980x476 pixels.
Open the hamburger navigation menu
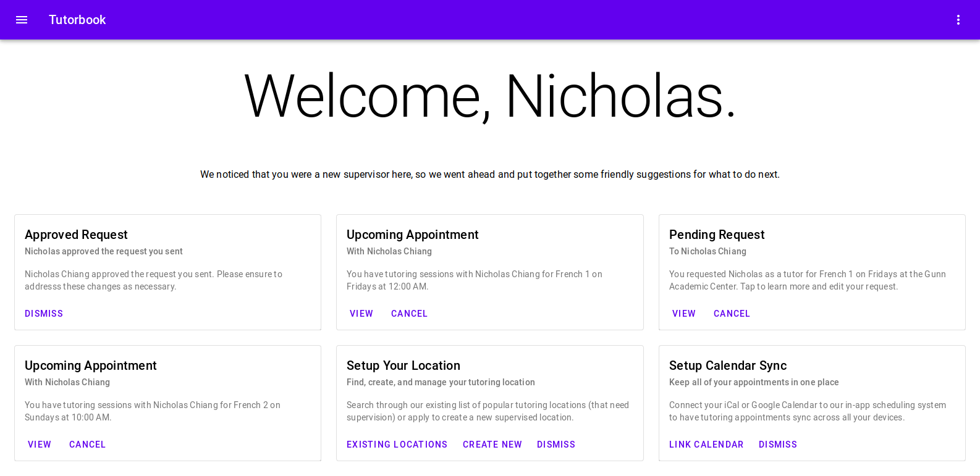[x=22, y=20]
